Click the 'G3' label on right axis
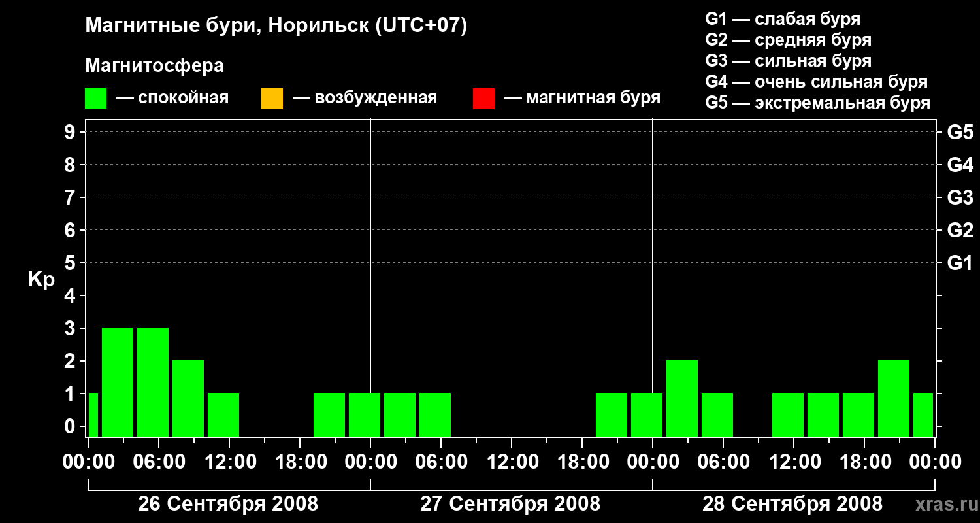 click(960, 197)
